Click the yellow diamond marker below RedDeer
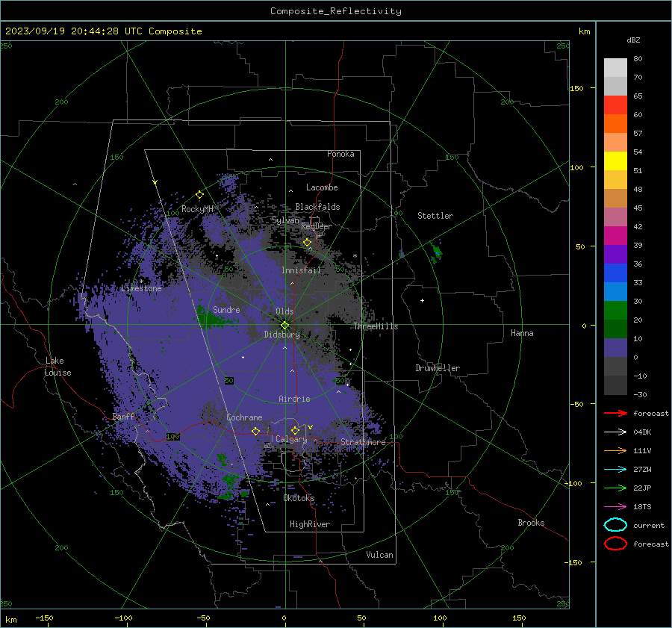The height and width of the screenshot is (628, 672). (x=307, y=243)
